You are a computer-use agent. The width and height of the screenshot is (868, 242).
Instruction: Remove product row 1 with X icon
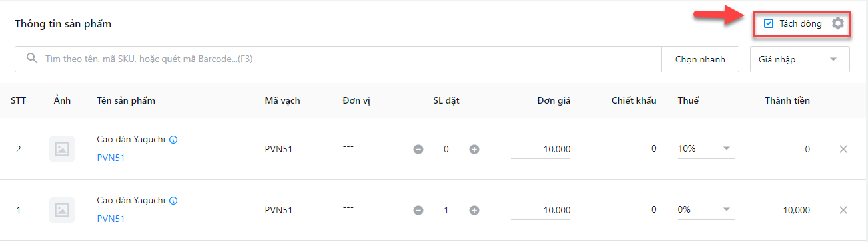(843, 210)
